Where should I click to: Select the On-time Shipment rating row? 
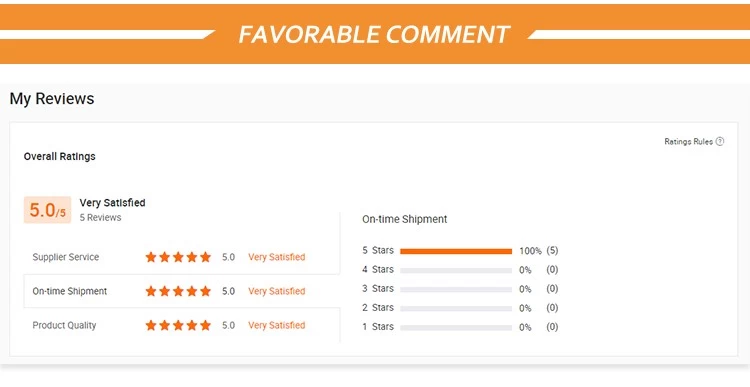[182, 291]
